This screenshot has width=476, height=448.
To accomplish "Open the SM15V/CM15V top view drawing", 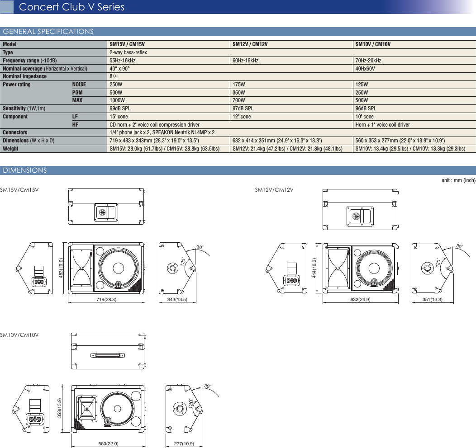I will pyautogui.click(x=106, y=206).
